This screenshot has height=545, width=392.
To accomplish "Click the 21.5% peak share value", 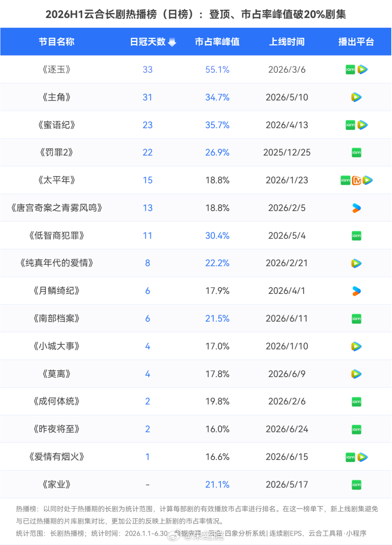I will tap(217, 319).
